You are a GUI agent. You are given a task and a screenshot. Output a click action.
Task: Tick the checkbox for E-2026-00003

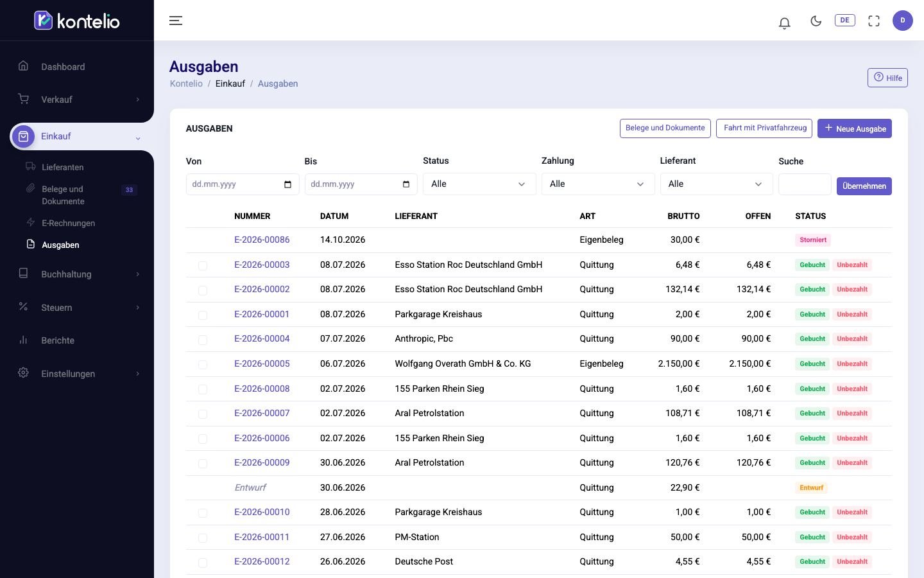(203, 265)
